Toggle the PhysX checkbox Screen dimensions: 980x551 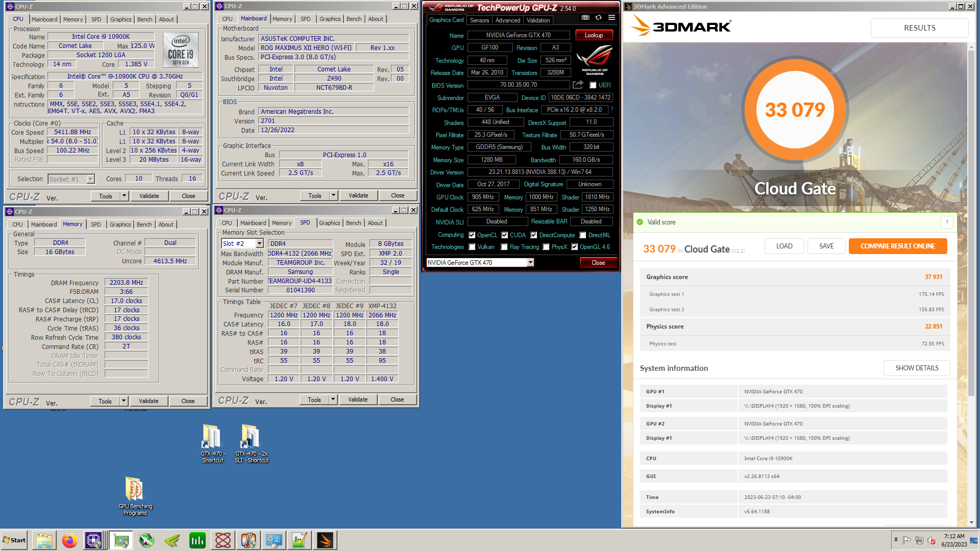pos(546,247)
